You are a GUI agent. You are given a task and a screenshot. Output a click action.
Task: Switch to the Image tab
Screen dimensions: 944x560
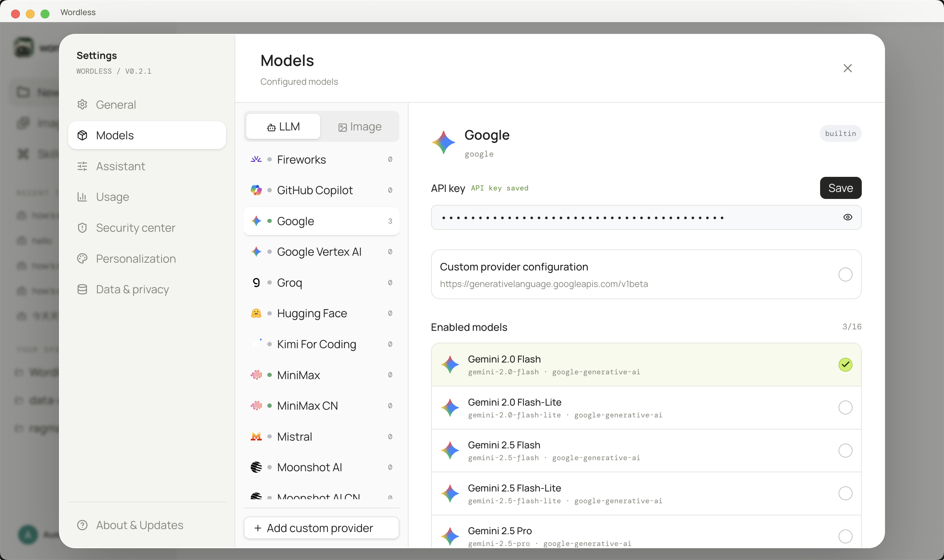pos(360,126)
